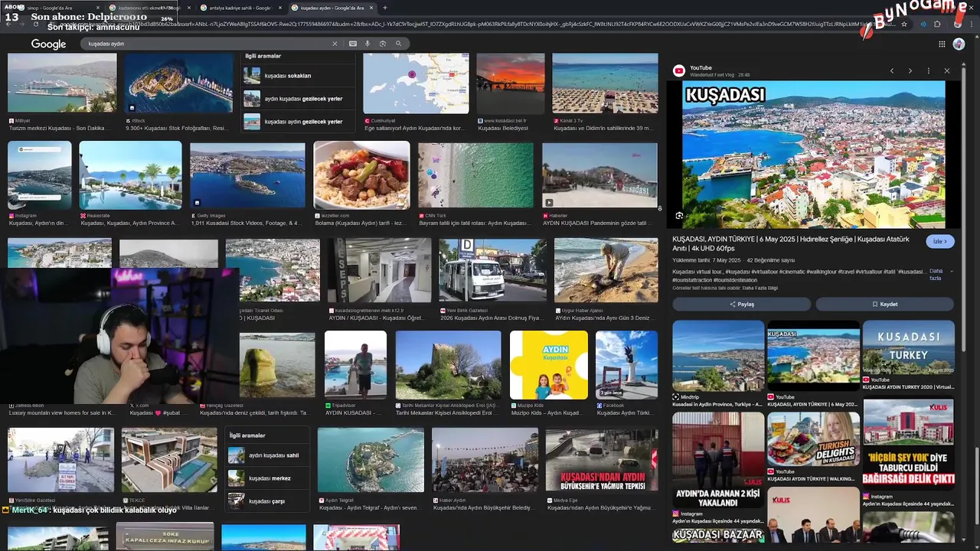The height and width of the screenshot is (551, 980).
Task: Select related search 'aydın kuşadası sahil'
Action: (268, 455)
